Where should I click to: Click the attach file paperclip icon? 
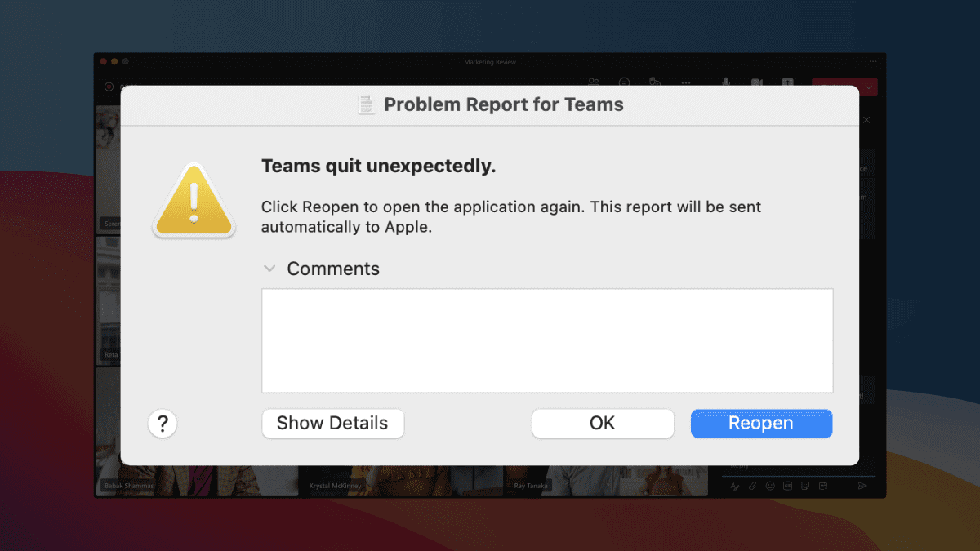pyautogui.click(x=753, y=485)
